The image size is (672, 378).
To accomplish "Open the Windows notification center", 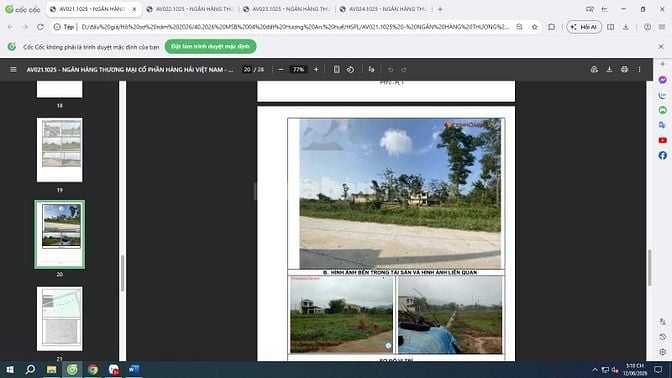I will point(658,369).
